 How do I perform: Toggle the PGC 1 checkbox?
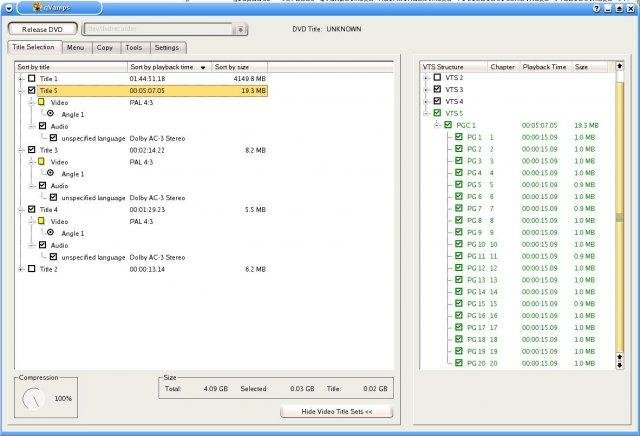(448, 125)
